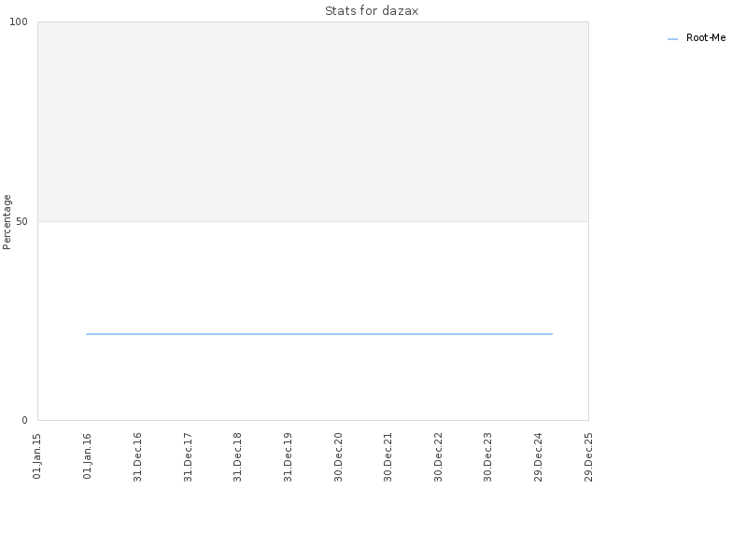The image size is (747, 560).
Task: Click the 30.Dec.21 x-axis label
Action: coord(388,457)
